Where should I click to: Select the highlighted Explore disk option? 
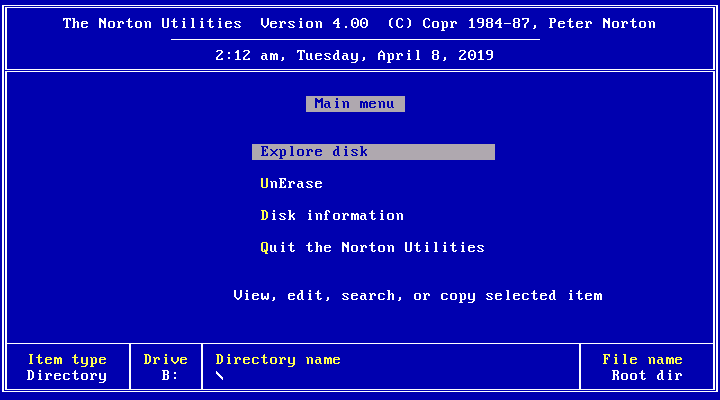(373, 152)
